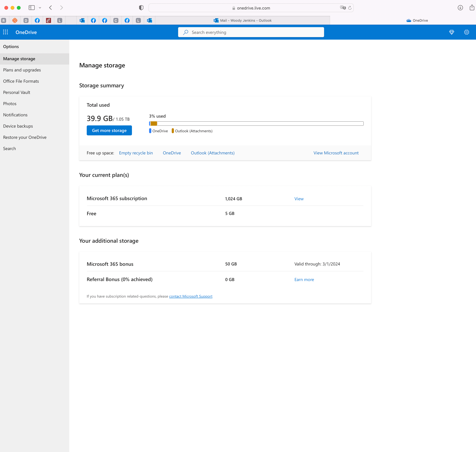This screenshot has height=452, width=476.
Task: Open Search option in sidebar
Action: (x=34, y=149)
